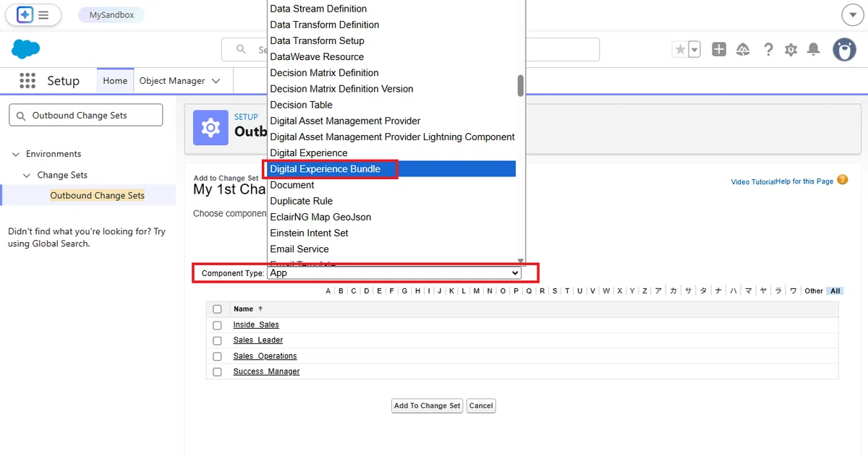Screen dimensions: 868x456
Task: Open the Help question mark icon
Action: pos(768,49)
